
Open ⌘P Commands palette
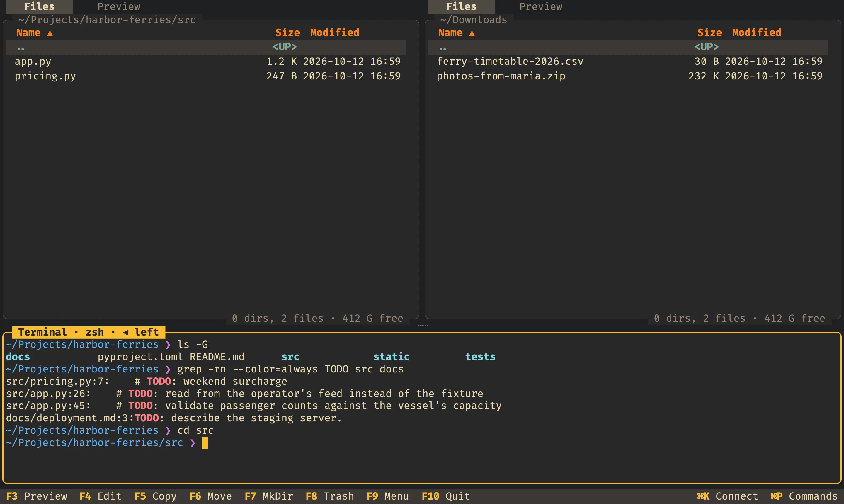[x=804, y=496]
